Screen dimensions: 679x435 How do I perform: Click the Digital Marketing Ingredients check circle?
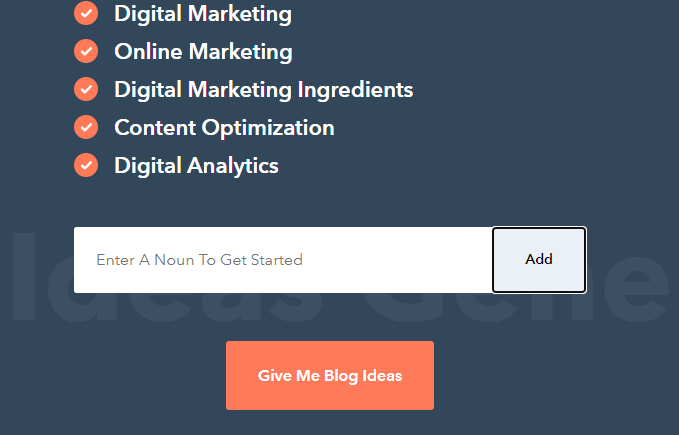(86, 89)
